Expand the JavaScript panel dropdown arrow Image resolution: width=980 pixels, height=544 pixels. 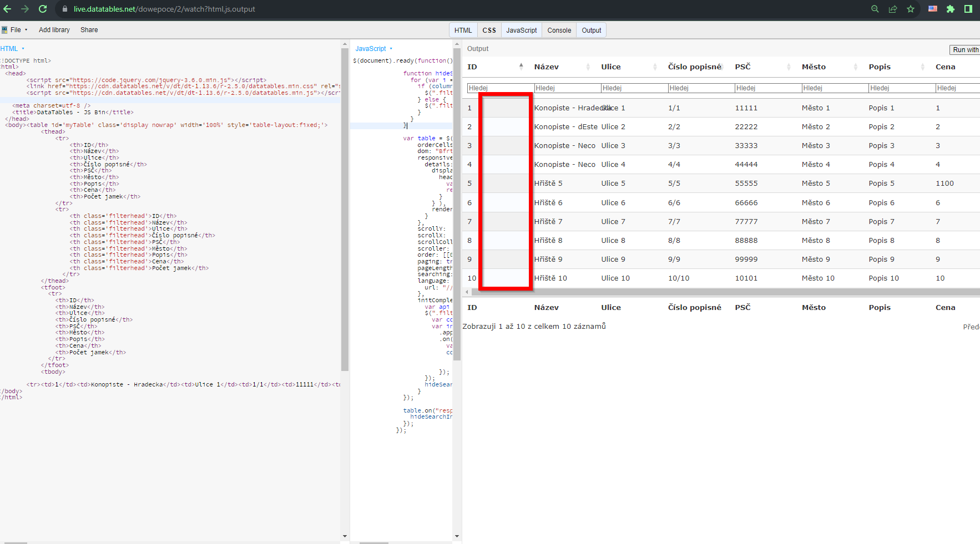[x=392, y=48]
